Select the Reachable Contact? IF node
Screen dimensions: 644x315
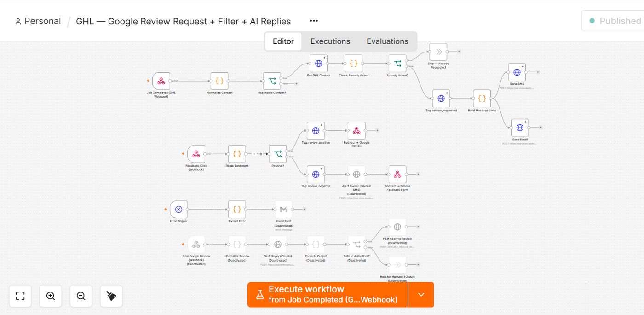(272, 81)
